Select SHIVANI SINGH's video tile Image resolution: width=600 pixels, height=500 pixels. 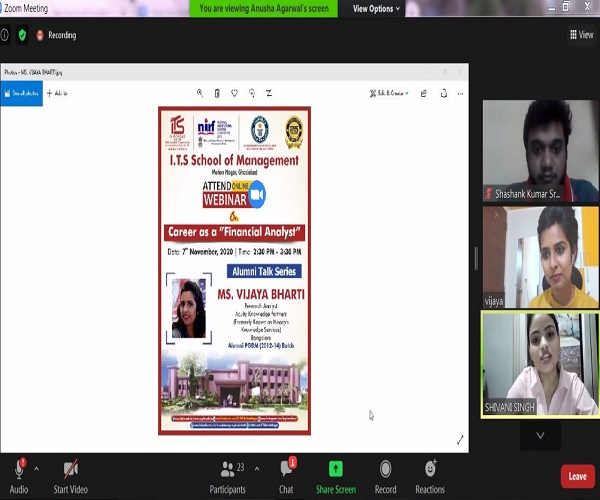(x=540, y=364)
